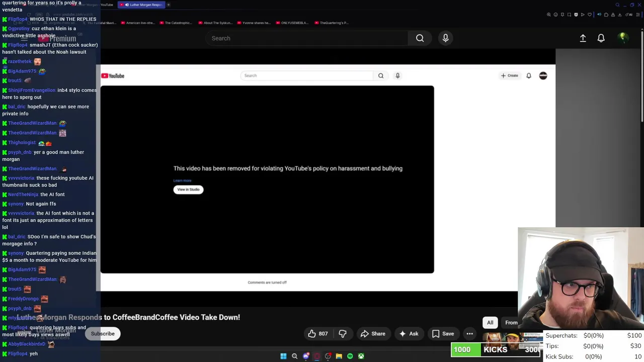644x362 pixels.
Task: Click the KICKS goal progress bar
Action: [496, 350]
